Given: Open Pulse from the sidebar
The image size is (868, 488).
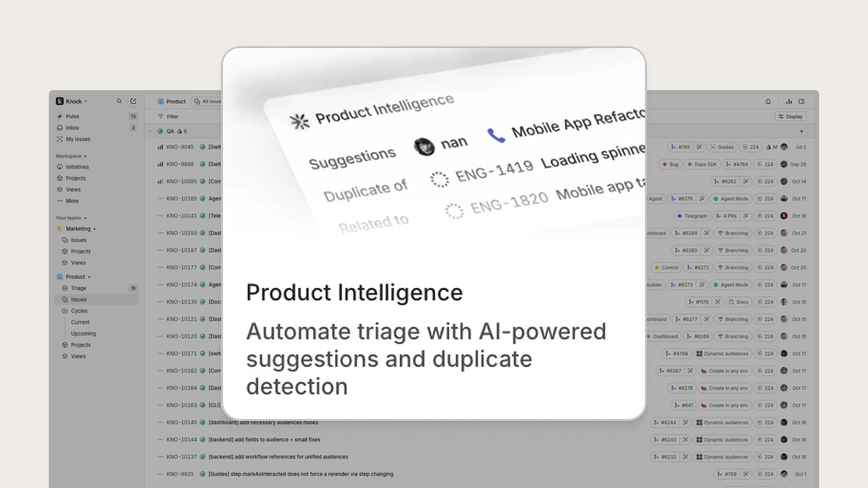Looking at the screenshot, I should [72, 116].
